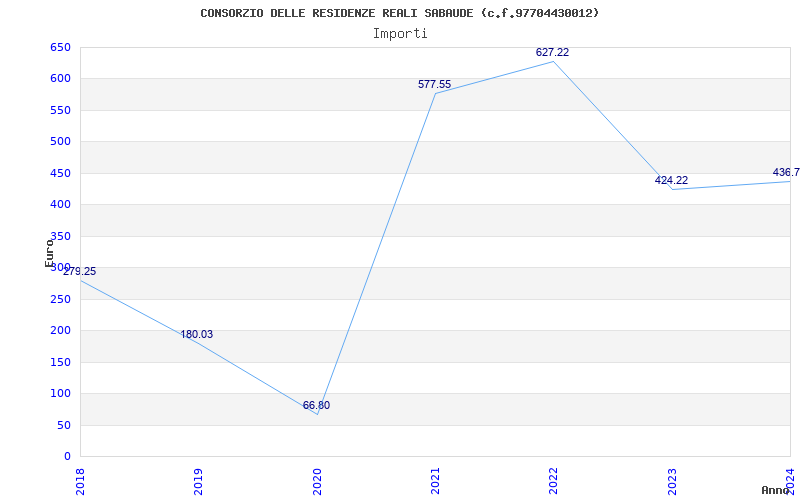The image size is (800, 500).
Task: Click the 0 y-axis tick label
Action: click(x=67, y=457)
